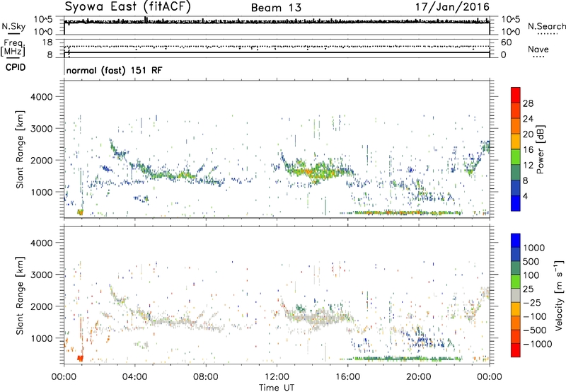This screenshot has width=566, height=392.
Task: Click the 'Syowa East (fitACF)' title
Action: pyautogui.click(x=128, y=7)
